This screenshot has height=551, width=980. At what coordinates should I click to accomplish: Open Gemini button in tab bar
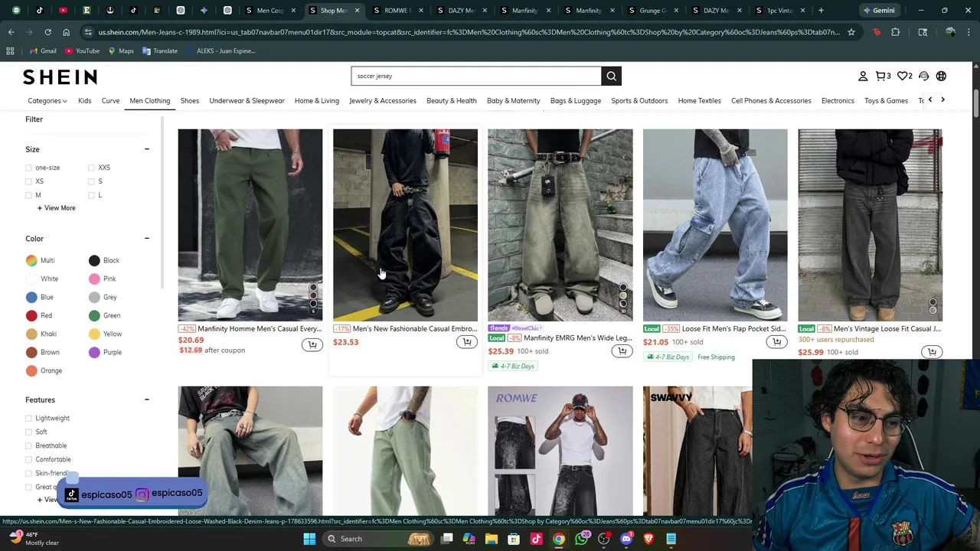pos(877,11)
